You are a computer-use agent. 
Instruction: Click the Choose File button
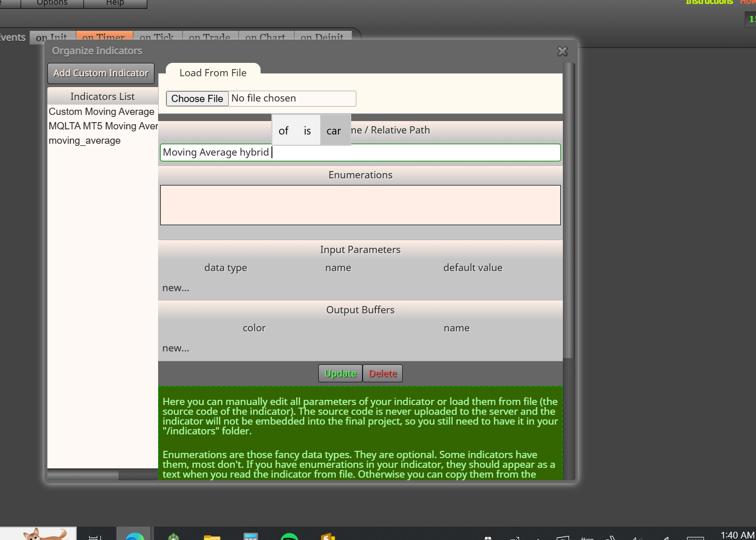(197, 98)
